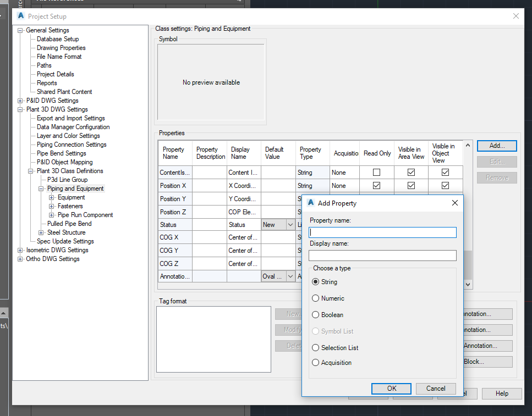532x416 pixels.
Task: Open the Status dropdown showing New
Action: pos(290,224)
